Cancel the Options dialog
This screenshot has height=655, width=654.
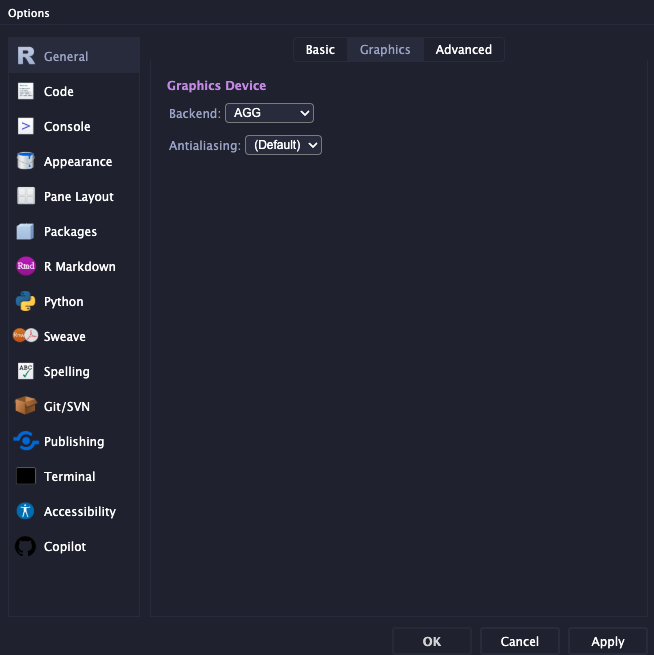[x=519, y=641]
